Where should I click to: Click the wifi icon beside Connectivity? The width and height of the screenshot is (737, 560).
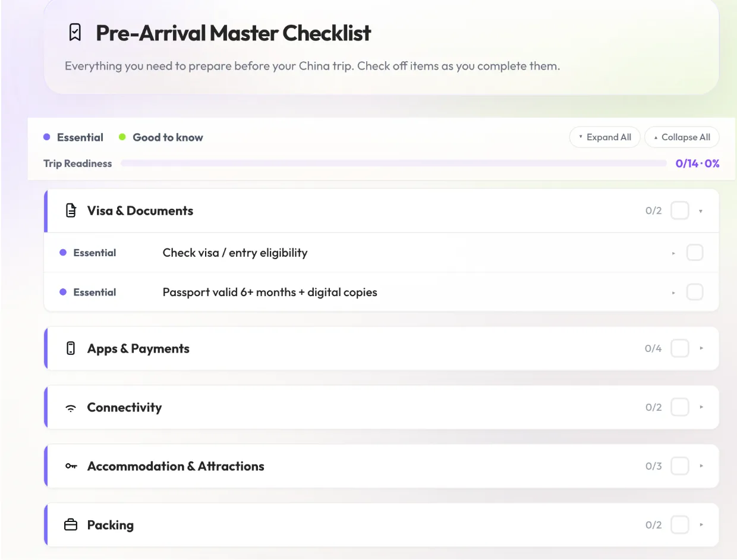tap(71, 408)
